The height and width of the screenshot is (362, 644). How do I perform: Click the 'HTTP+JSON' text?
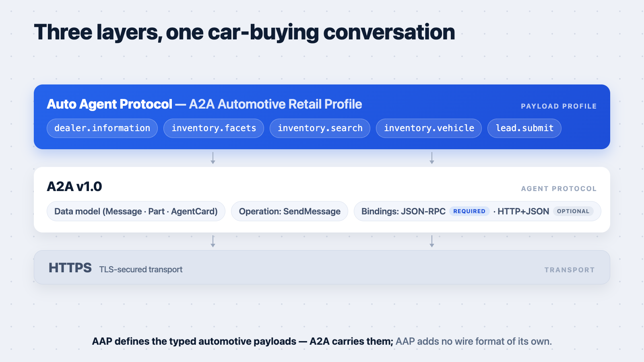point(523,211)
